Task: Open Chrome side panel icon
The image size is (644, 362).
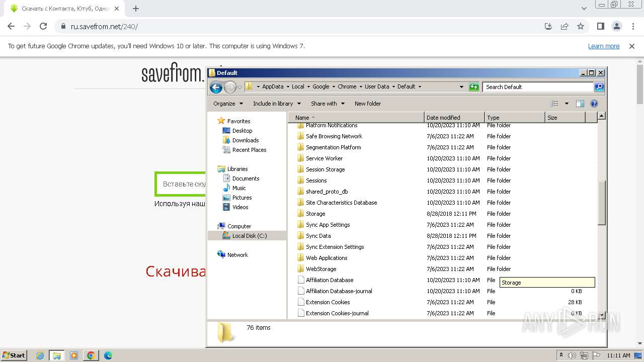Action: [x=601, y=26]
